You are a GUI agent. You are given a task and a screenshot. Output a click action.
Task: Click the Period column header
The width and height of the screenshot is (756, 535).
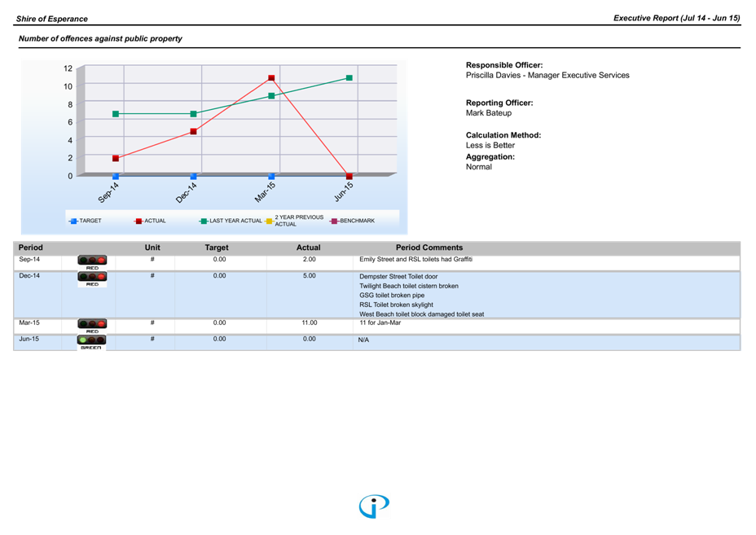click(31, 248)
